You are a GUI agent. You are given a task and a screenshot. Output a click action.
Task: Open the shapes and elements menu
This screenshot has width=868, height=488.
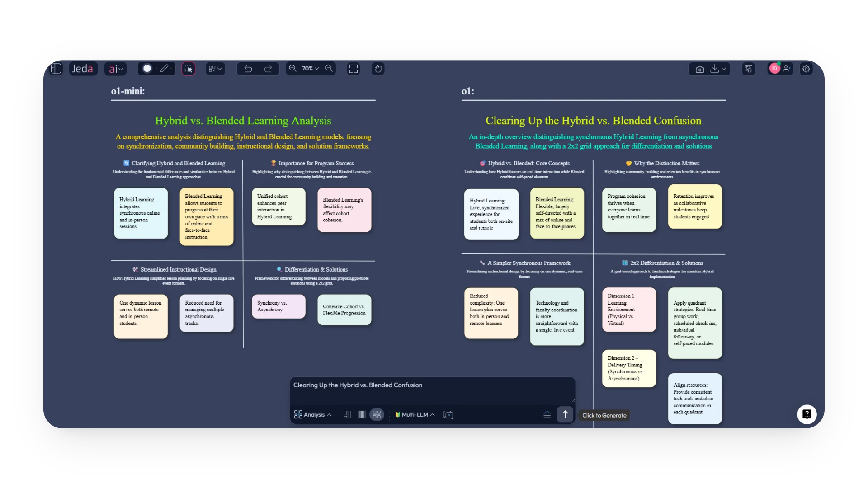click(x=215, y=69)
